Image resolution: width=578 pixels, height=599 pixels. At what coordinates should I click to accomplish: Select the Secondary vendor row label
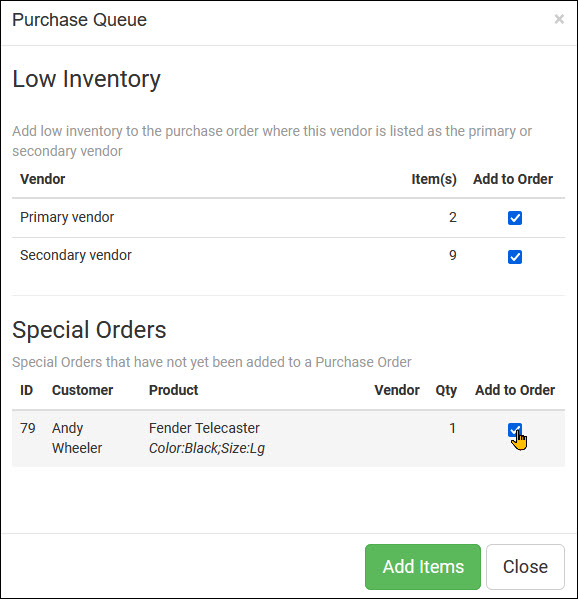coord(76,255)
